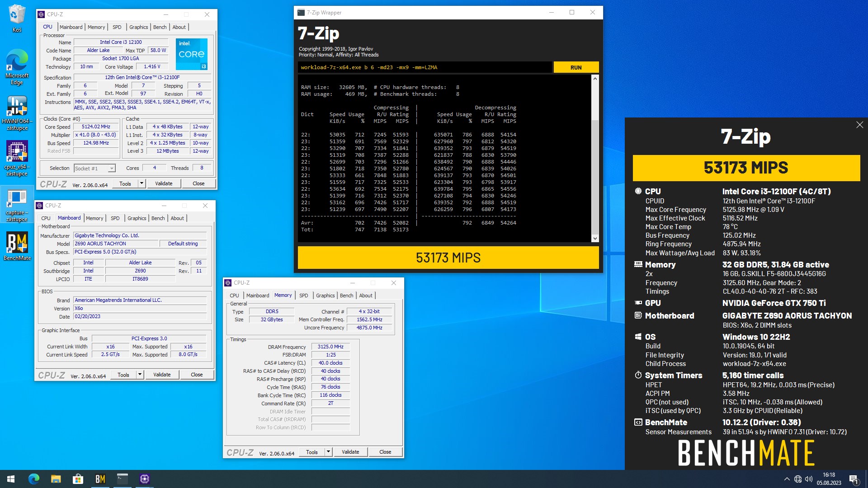The image size is (868, 488).
Task: Click System Timers icon in BenchMate panel
Action: (638, 375)
